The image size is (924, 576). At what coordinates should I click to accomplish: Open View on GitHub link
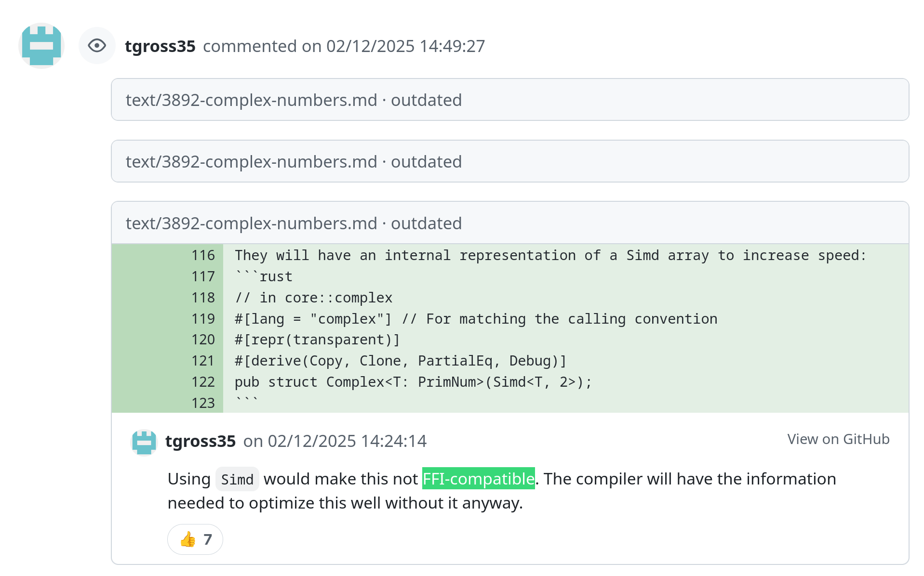pyautogui.click(x=838, y=439)
